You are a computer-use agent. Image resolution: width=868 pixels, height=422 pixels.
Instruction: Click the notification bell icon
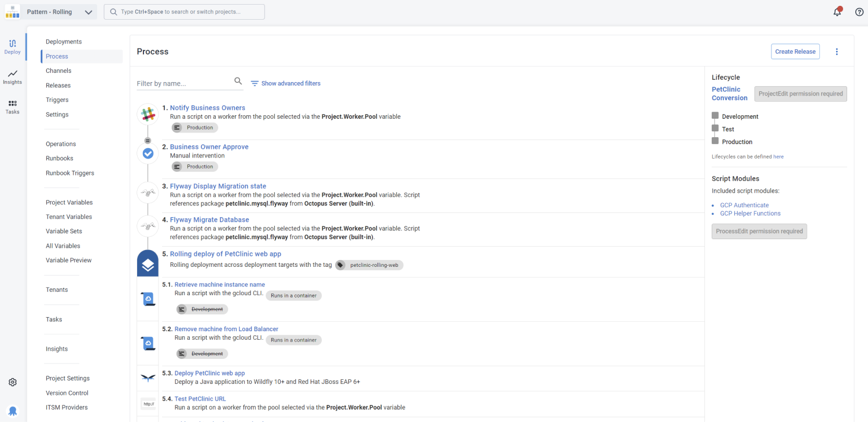pyautogui.click(x=837, y=11)
